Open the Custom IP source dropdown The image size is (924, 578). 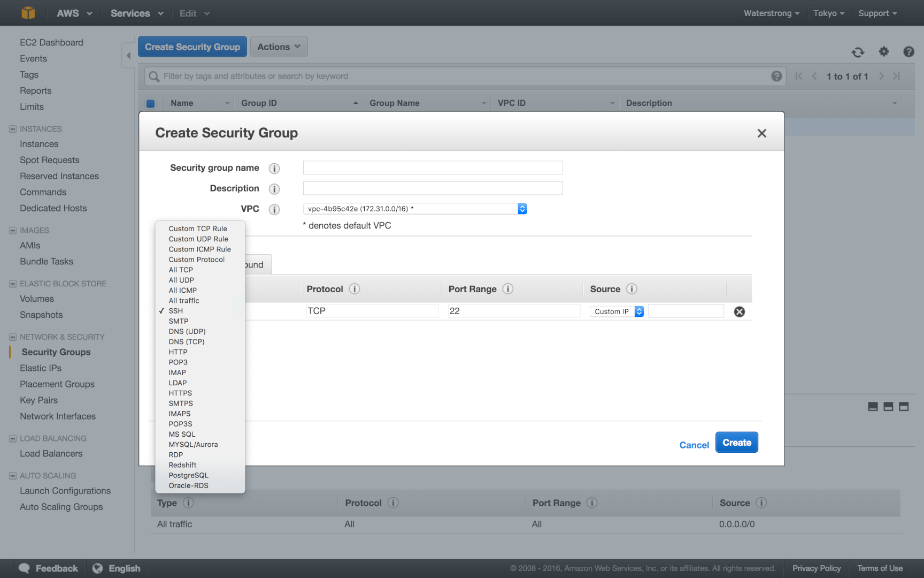(617, 311)
